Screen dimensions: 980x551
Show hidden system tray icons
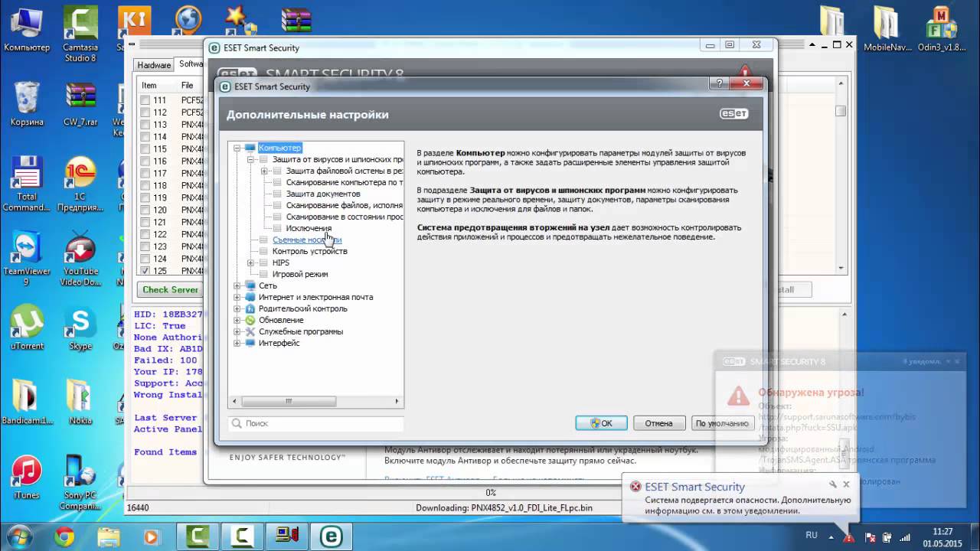833,536
